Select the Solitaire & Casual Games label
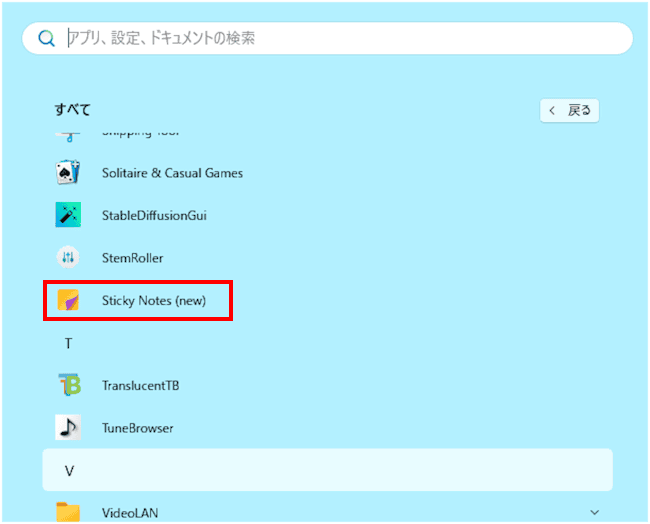This screenshot has height=524, width=650. (x=172, y=173)
